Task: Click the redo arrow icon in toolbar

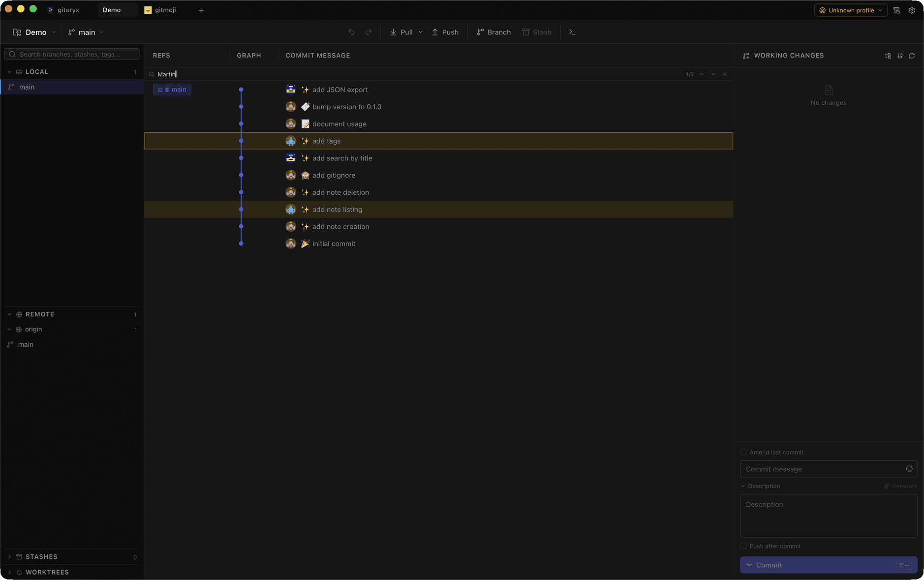Action: 369,32
